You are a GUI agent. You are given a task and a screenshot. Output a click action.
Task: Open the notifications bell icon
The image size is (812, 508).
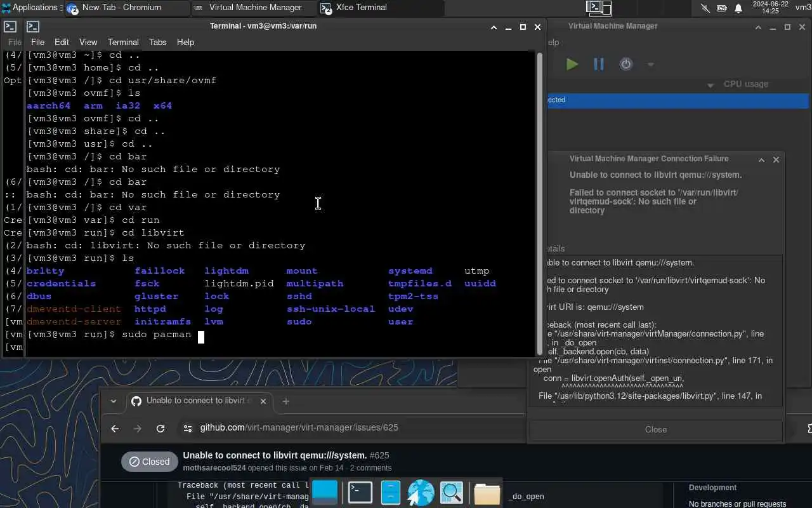coord(738,8)
